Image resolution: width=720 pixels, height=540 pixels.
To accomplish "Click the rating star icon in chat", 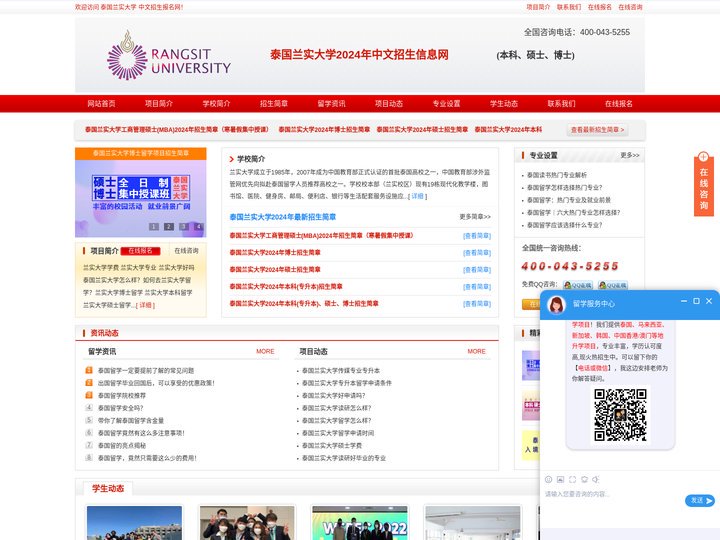I will (584, 479).
